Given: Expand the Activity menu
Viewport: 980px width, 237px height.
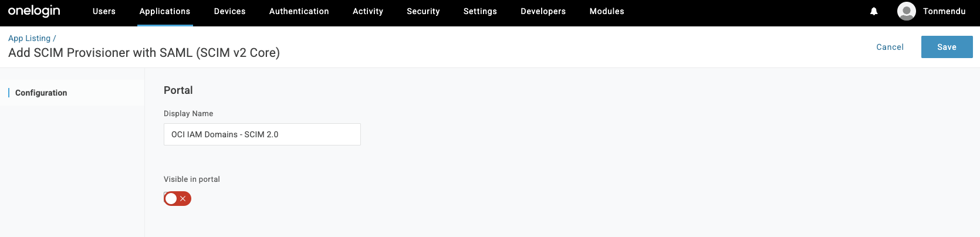Looking at the screenshot, I should (x=368, y=11).
